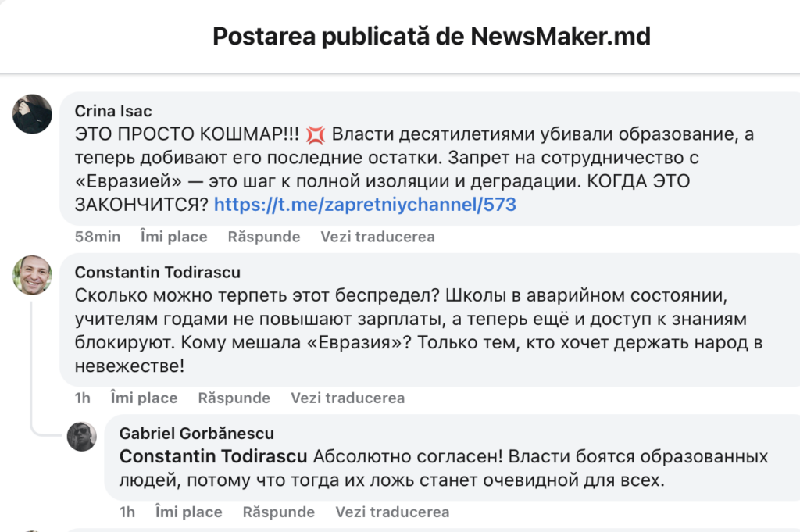The image size is (800, 532).
Task: Click the Gabriel Gorbănescu author name
Action: click(x=196, y=433)
